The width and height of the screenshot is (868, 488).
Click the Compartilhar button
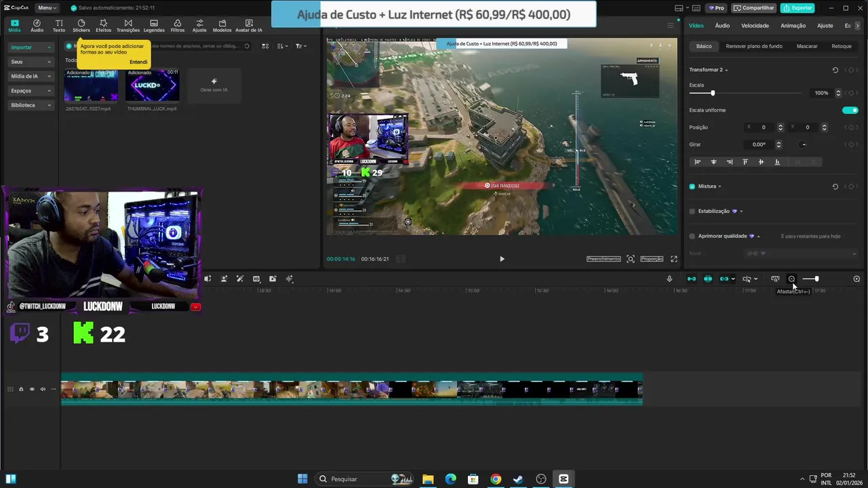754,8
